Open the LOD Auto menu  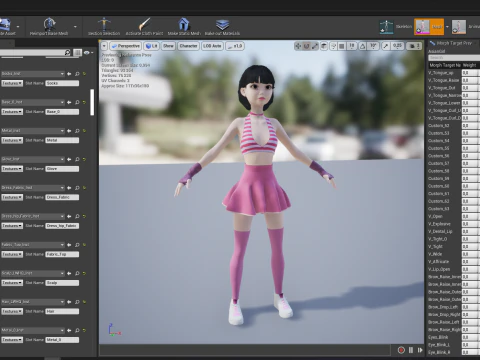click(212, 46)
